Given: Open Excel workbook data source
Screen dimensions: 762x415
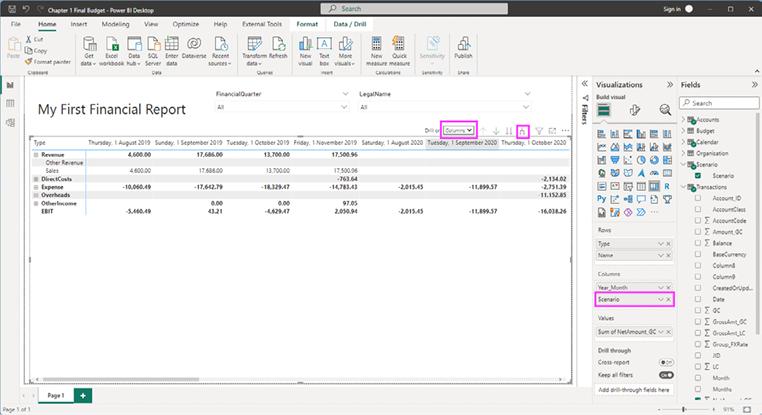Looking at the screenshot, I should point(112,44).
